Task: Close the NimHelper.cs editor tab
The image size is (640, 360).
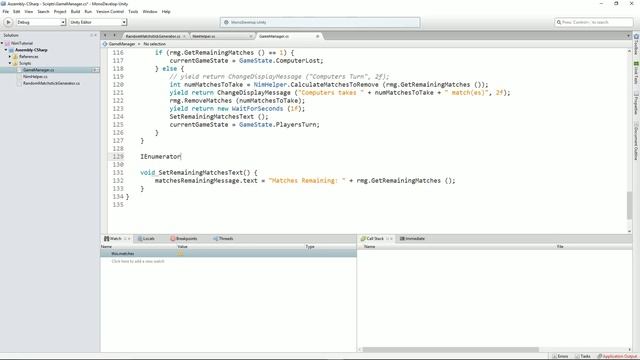Action: [x=250, y=36]
